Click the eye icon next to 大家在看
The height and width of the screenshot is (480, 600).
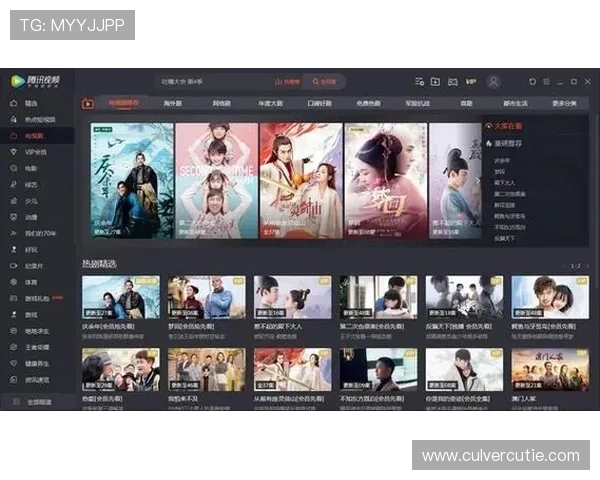[489, 126]
